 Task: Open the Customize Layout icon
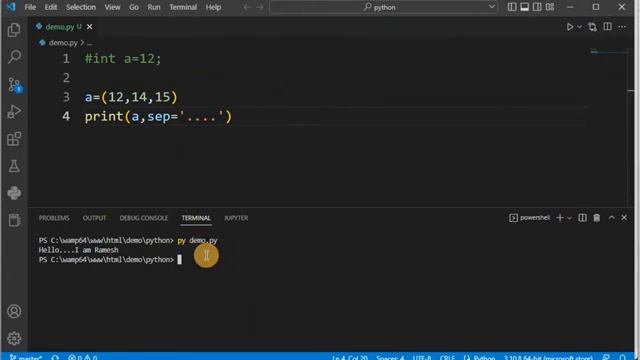point(550,7)
